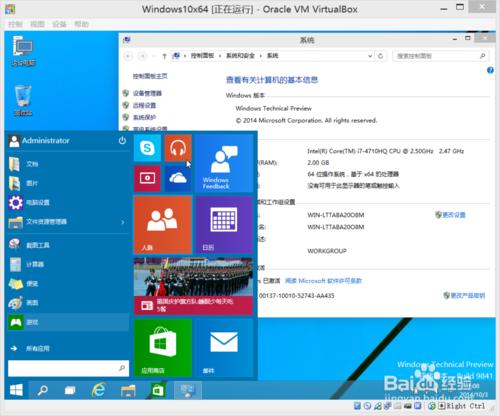The image size is (500, 416).
Task: Click the power button beside Administrator
Action: coord(122,141)
